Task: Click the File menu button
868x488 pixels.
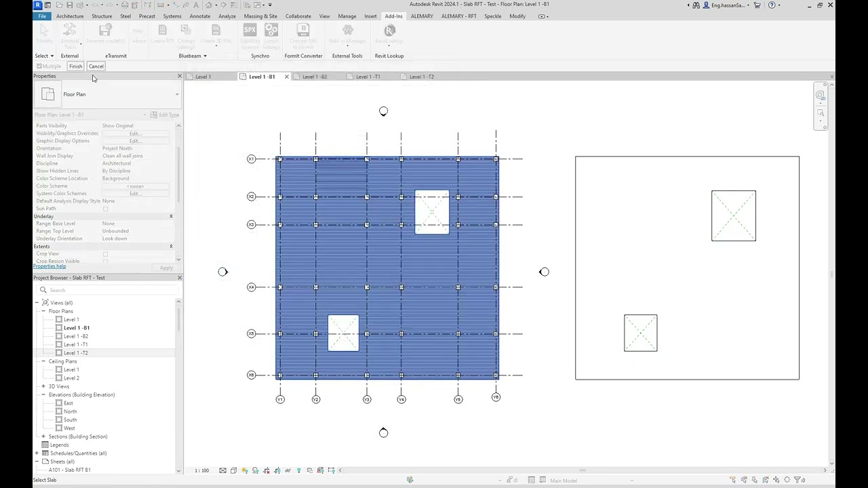Action: point(42,16)
